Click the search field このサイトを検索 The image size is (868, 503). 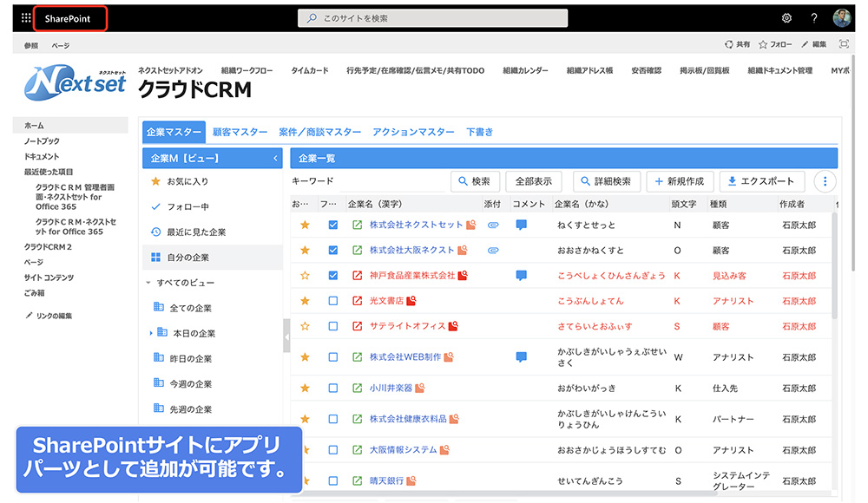pyautogui.click(x=432, y=18)
